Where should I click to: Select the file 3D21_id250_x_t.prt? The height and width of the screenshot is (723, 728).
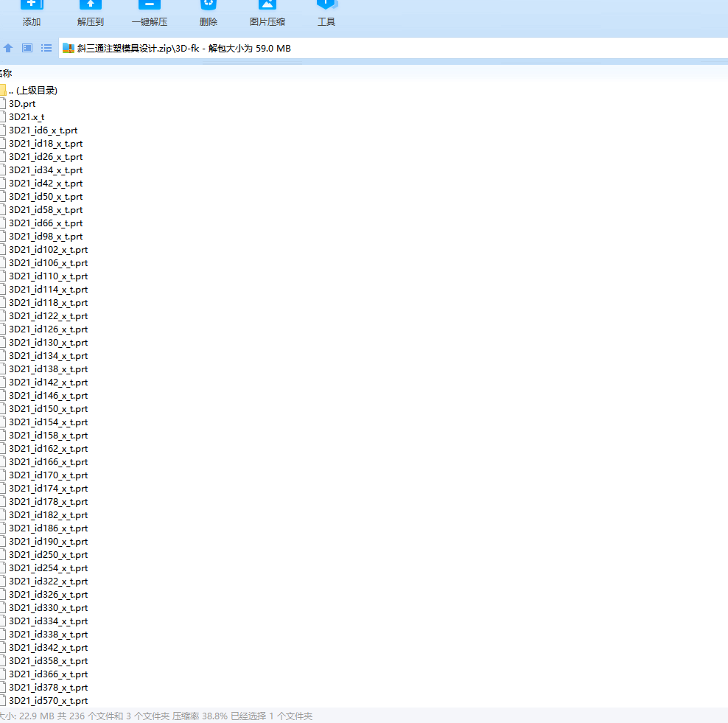point(49,555)
